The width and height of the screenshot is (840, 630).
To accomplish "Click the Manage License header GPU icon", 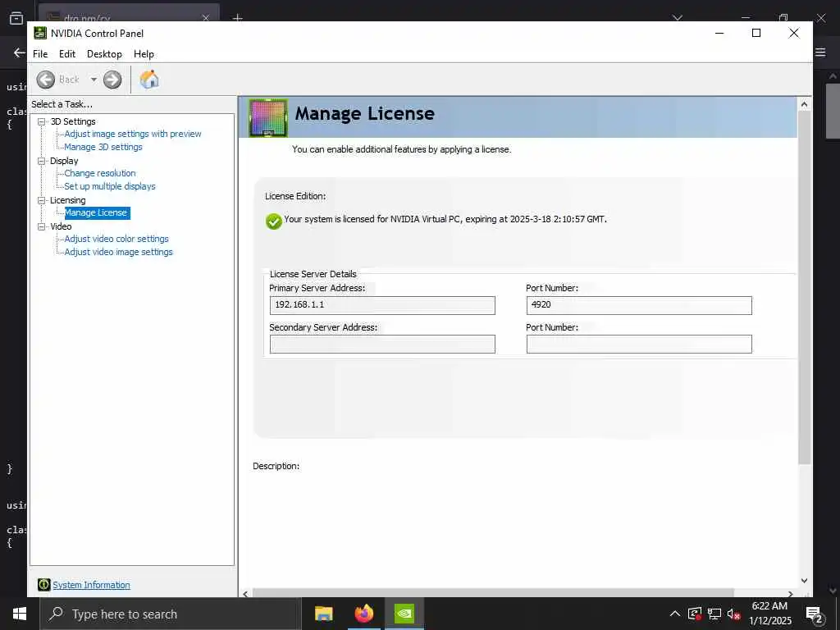I will [268, 118].
